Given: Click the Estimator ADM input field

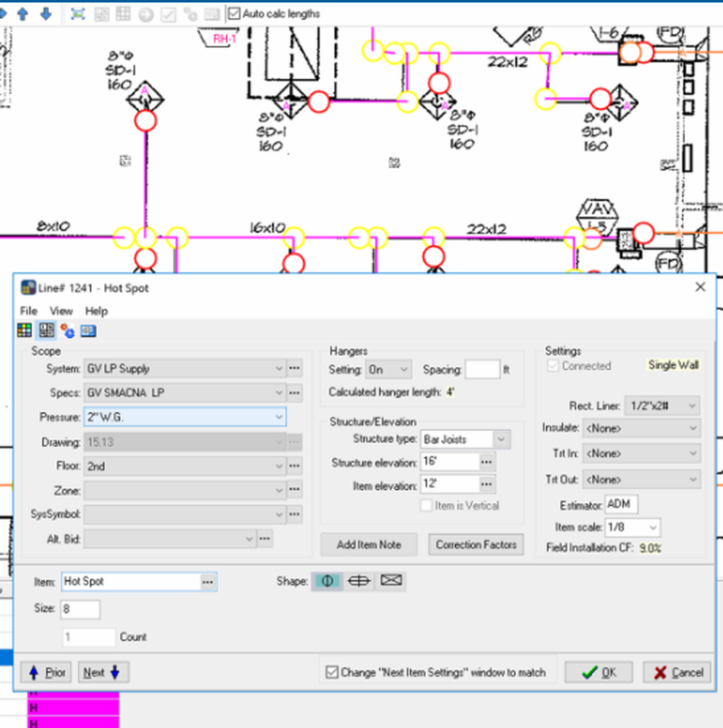Looking at the screenshot, I should (x=621, y=504).
